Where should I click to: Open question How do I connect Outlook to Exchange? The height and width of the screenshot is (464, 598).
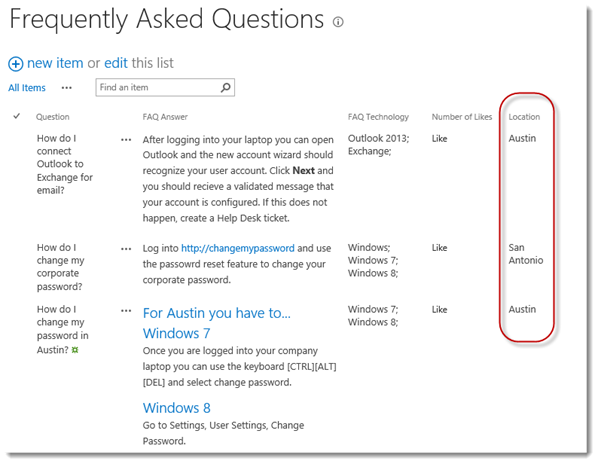point(65,164)
